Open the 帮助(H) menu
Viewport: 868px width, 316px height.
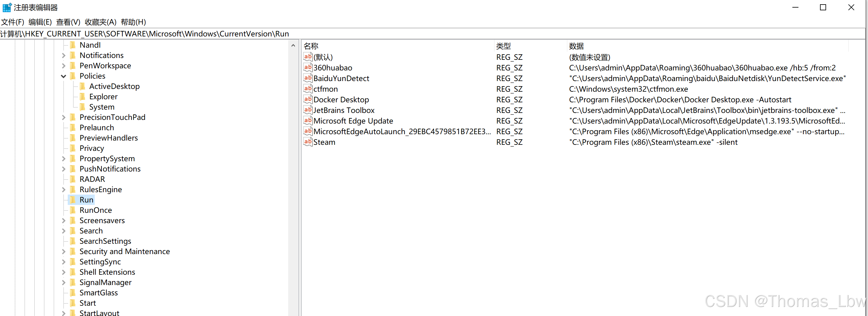click(x=133, y=22)
